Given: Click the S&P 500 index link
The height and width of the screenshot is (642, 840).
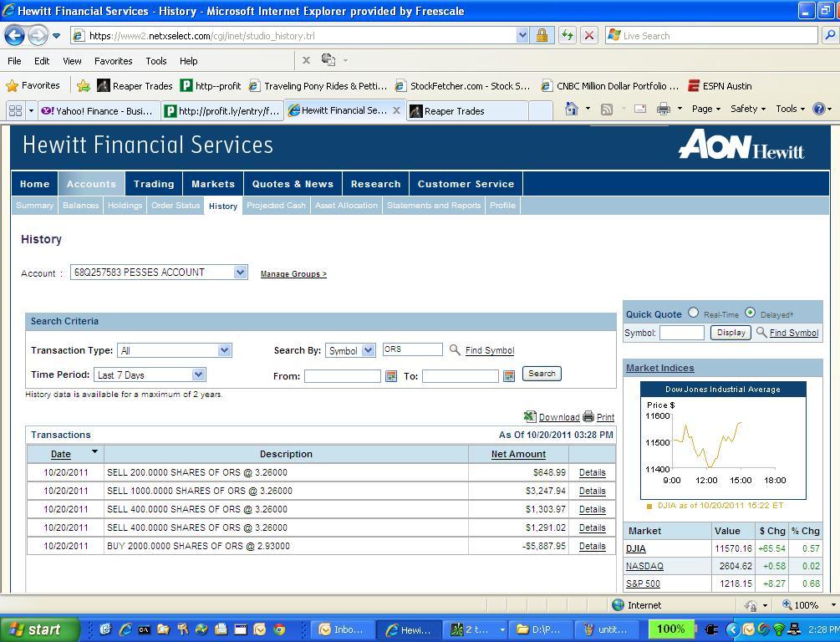Looking at the screenshot, I should coord(643,583).
